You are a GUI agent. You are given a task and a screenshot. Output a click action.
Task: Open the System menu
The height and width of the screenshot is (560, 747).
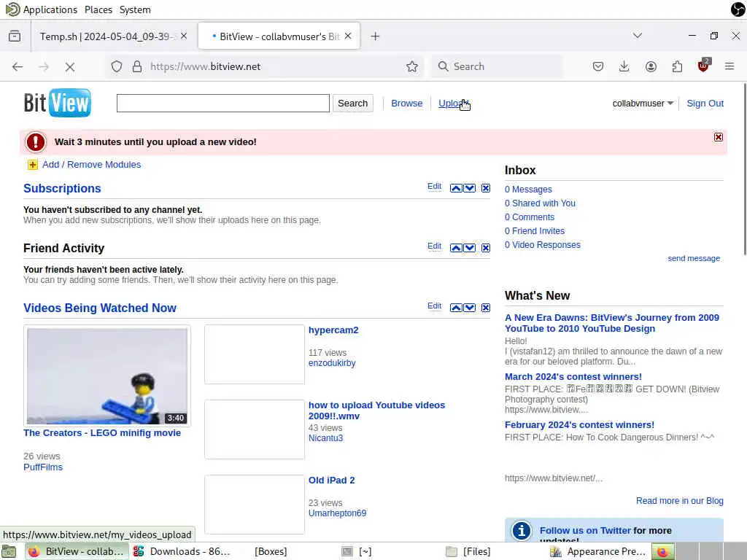(x=135, y=9)
